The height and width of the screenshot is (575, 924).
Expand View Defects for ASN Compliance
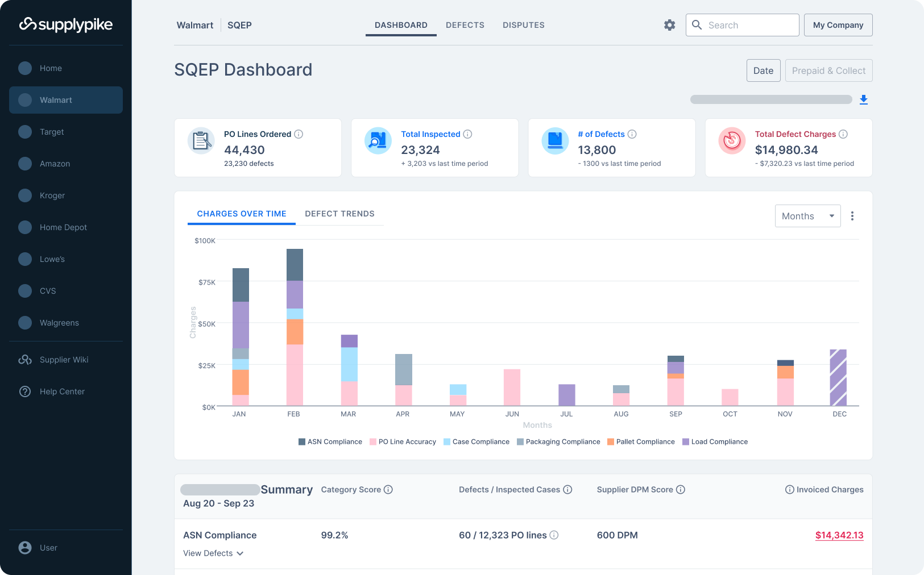coord(213,553)
